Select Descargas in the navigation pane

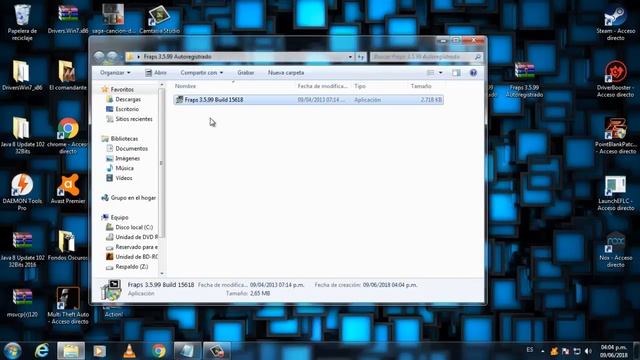coord(128,99)
